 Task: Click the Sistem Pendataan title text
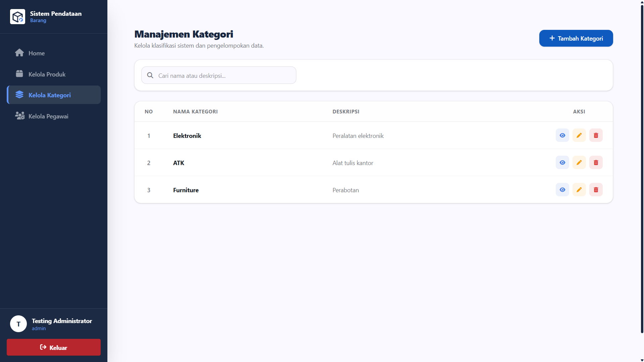tap(56, 13)
